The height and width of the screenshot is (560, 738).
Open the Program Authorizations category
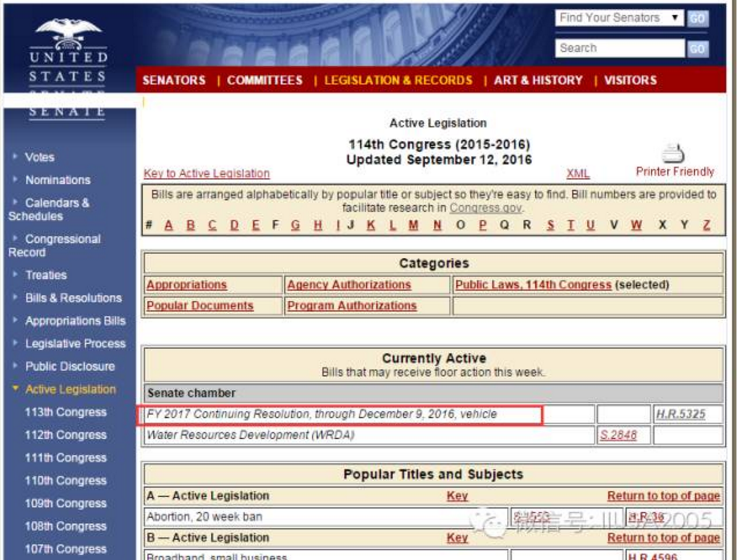click(x=352, y=305)
